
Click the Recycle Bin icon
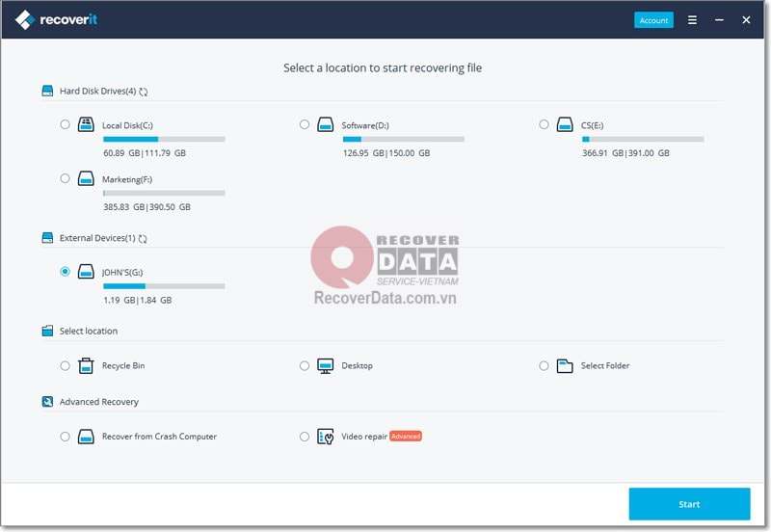(x=86, y=365)
